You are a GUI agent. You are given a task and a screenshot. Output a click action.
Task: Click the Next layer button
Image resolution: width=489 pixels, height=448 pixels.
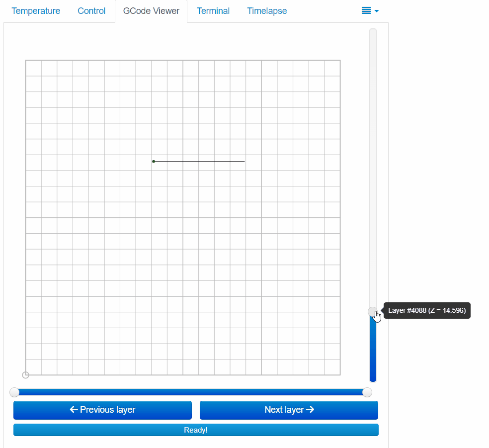[x=289, y=410]
